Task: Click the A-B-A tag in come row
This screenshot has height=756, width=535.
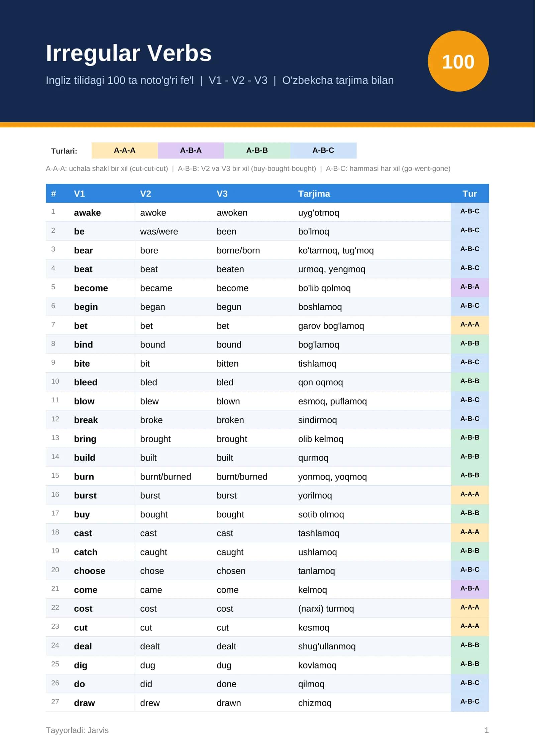Action: [469, 589]
